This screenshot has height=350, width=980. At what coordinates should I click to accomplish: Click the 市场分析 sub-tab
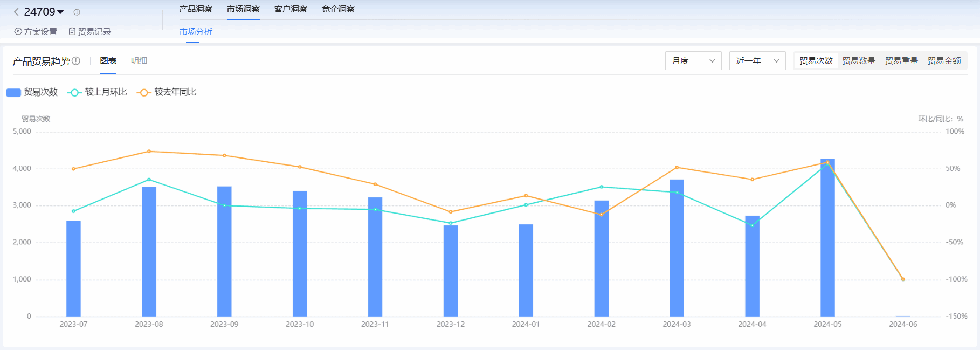click(x=196, y=32)
